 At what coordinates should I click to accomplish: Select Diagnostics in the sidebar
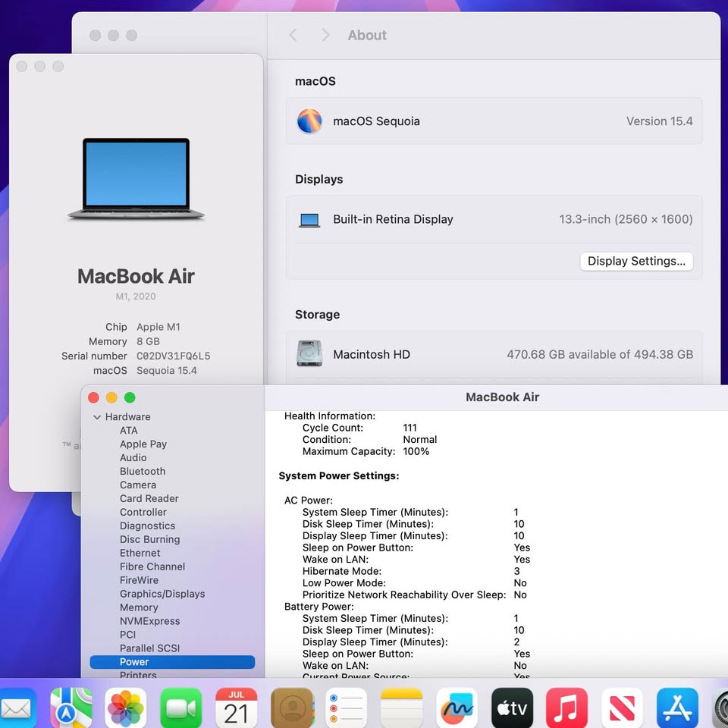(147, 526)
